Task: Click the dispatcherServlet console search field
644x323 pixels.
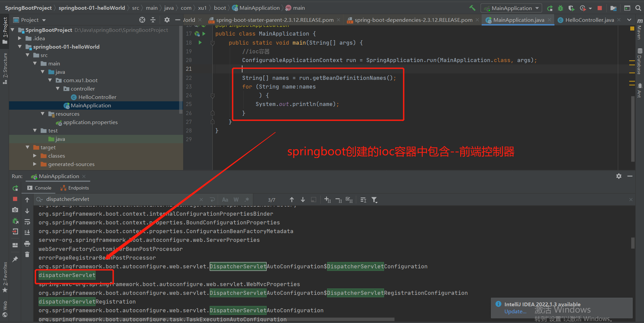Action: click(x=122, y=199)
